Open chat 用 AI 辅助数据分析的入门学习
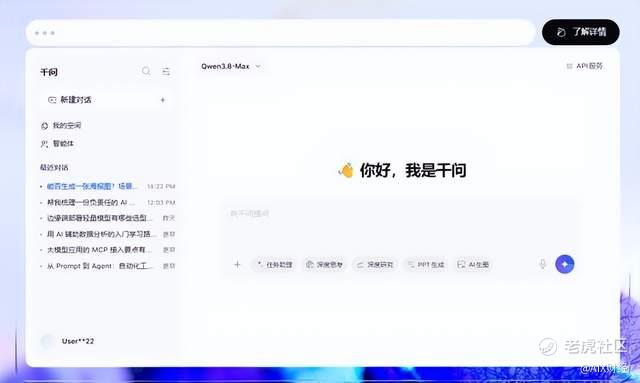 [108, 234]
